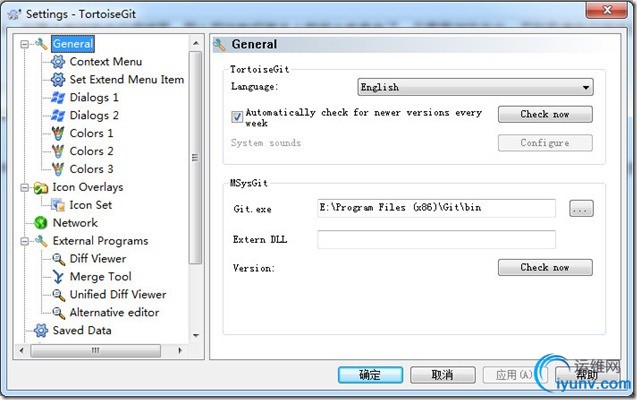Click the 确定 (OK) button

(x=370, y=375)
